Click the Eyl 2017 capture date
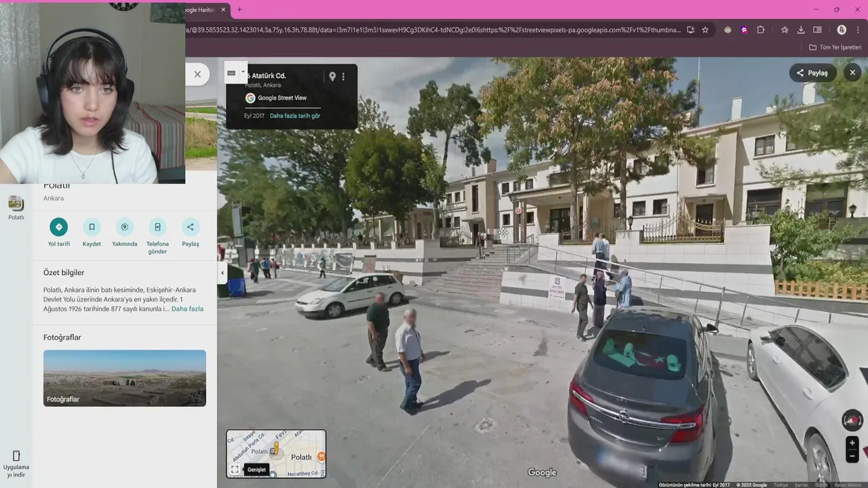 tap(254, 116)
